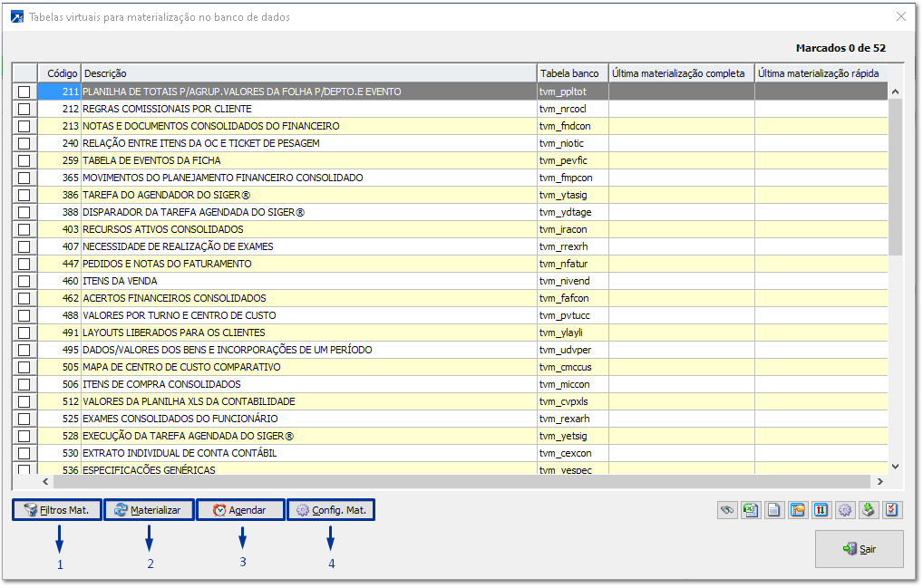Tick checkbox of code 213 row

(24, 127)
